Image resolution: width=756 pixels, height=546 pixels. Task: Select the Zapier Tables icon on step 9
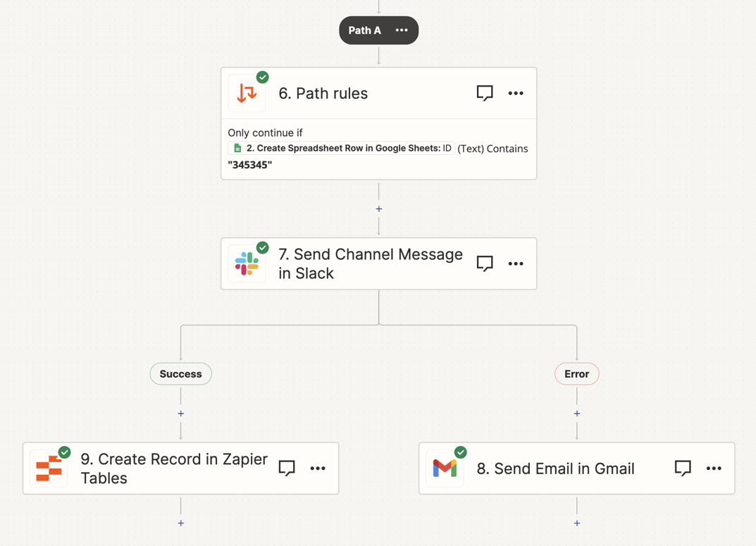(48, 468)
